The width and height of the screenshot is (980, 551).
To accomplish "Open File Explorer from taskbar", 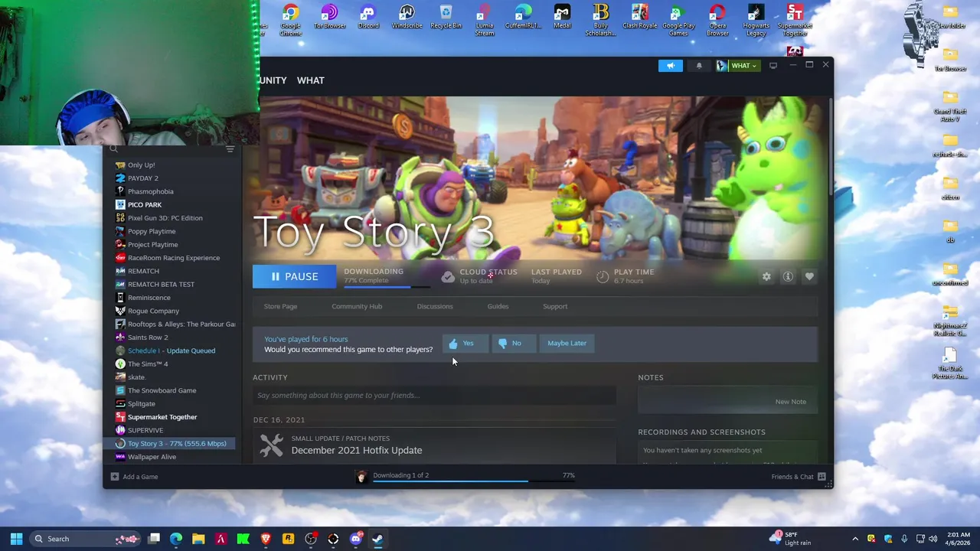I will click(198, 539).
